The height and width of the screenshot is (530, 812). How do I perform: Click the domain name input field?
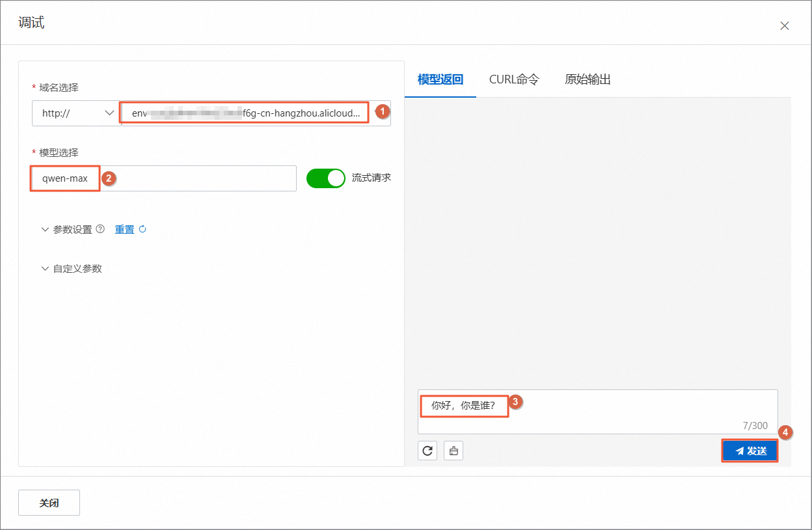point(256,113)
